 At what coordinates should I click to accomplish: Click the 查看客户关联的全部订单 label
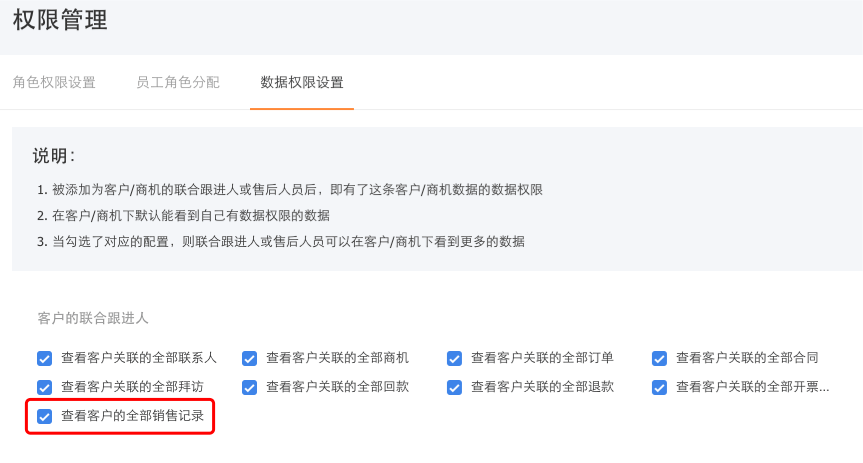click(x=542, y=358)
